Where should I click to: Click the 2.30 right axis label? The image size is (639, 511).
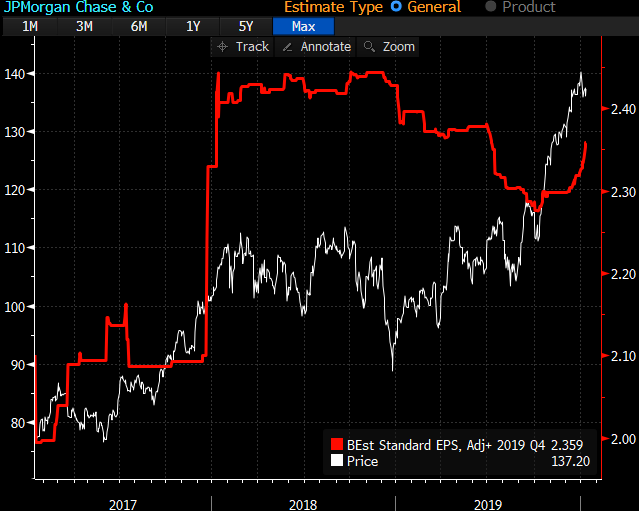pyautogui.click(x=624, y=192)
